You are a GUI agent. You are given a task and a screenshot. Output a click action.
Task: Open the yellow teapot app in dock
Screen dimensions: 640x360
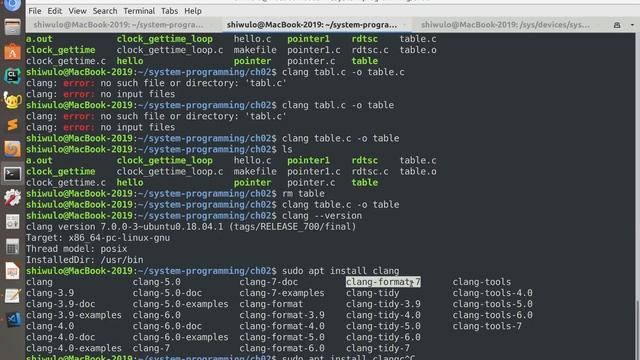(12, 100)
